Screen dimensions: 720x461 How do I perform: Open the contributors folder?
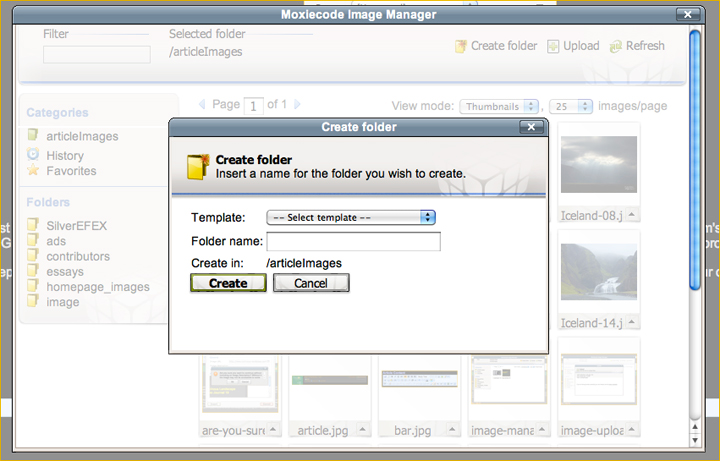(x=78, y=256)
